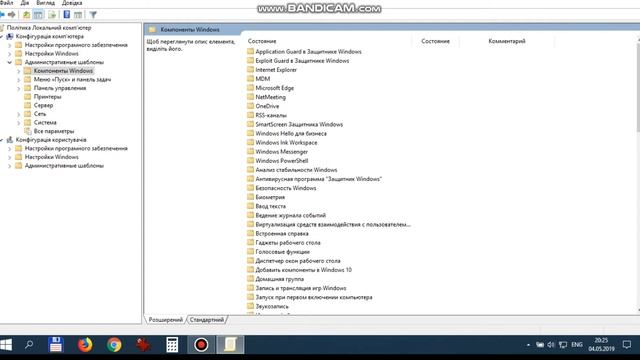640x360 pixels.
Task: Switch to the Розширений tab
Action: pyautogui.click(x=165, y=320)
